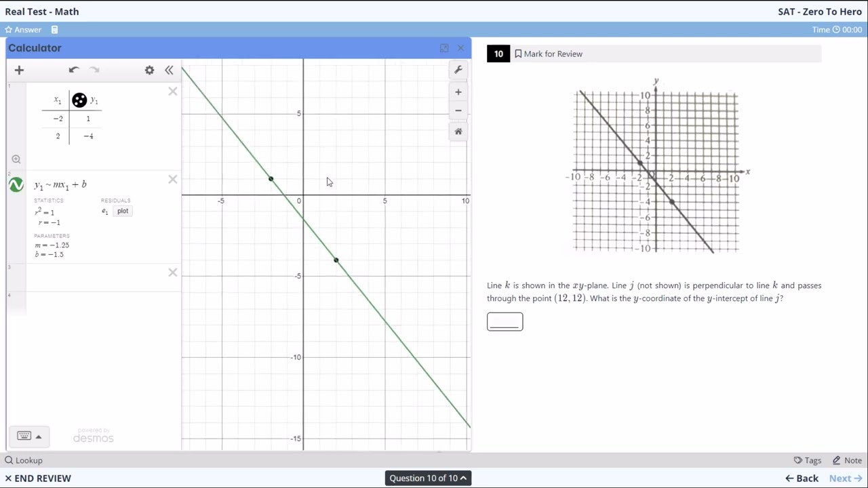Expand keypad options arrow

point(39,436)
